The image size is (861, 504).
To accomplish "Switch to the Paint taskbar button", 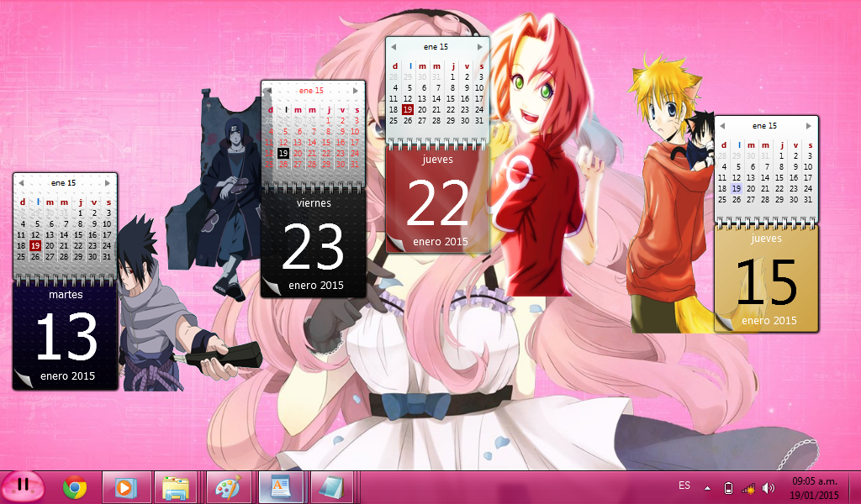I will 228,487.
